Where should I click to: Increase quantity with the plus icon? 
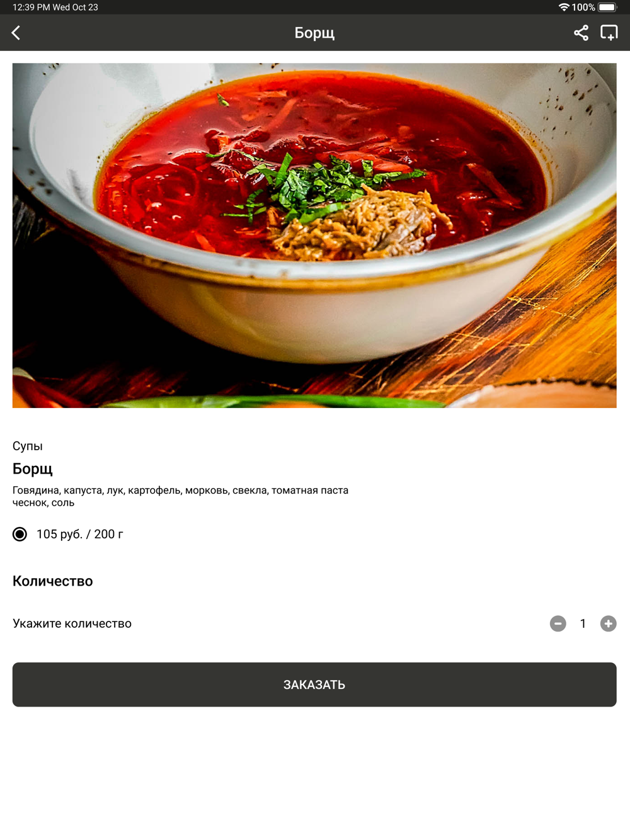pos(608,623)
